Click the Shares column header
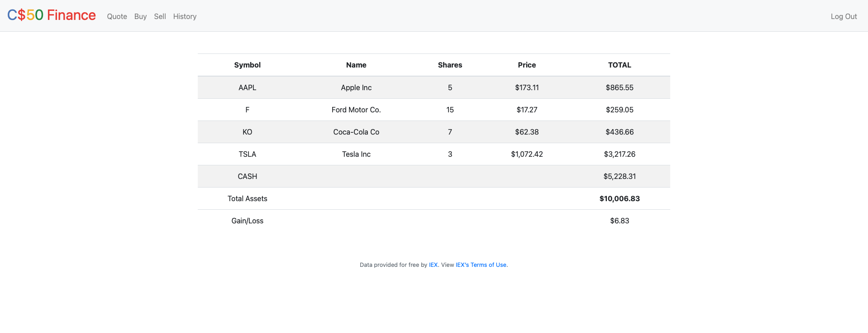This screenshot has height=333, width=868. pyautogui.click(x=450, y=65)
